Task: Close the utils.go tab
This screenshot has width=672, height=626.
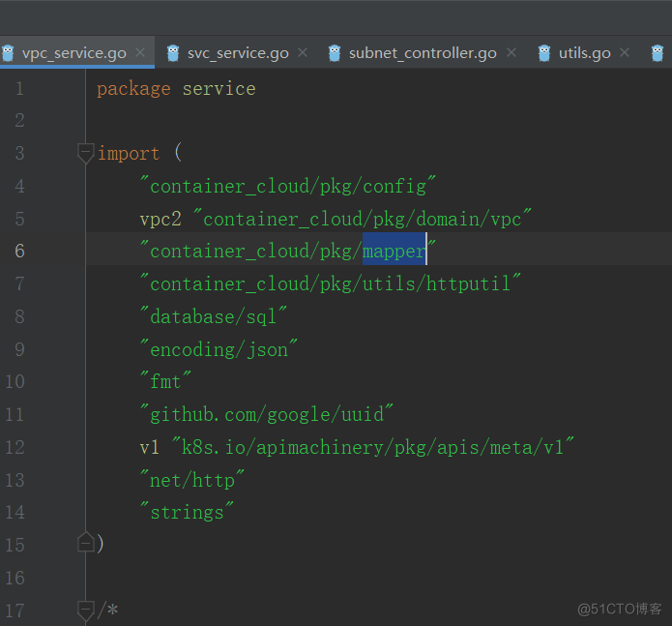Action: coord(625,52)
